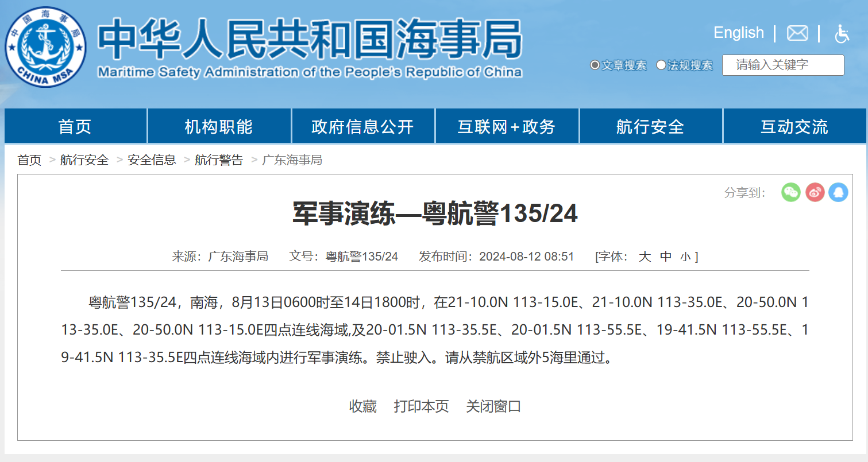
Task: Set font size to 大
Action: pyautogui.click(x=645, y=257)
